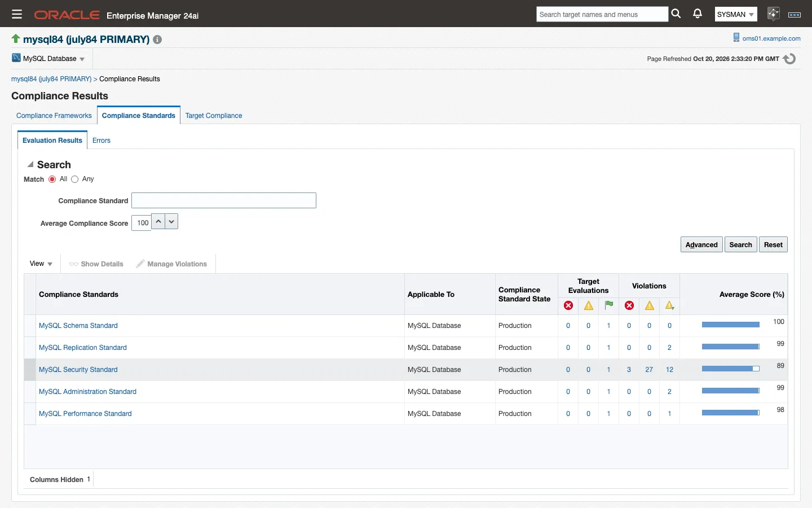Click the Violations warning triangle icon

point(650,305)
